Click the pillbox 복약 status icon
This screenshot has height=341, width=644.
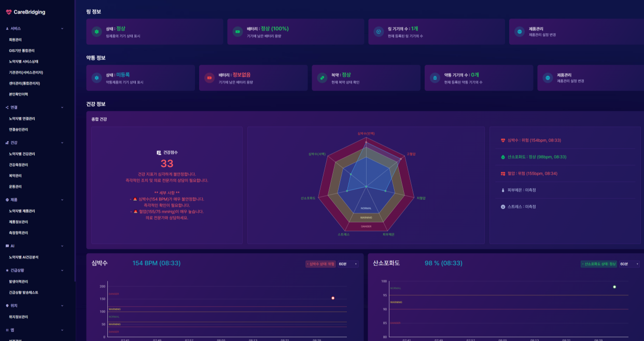click(x=322, y=78)
